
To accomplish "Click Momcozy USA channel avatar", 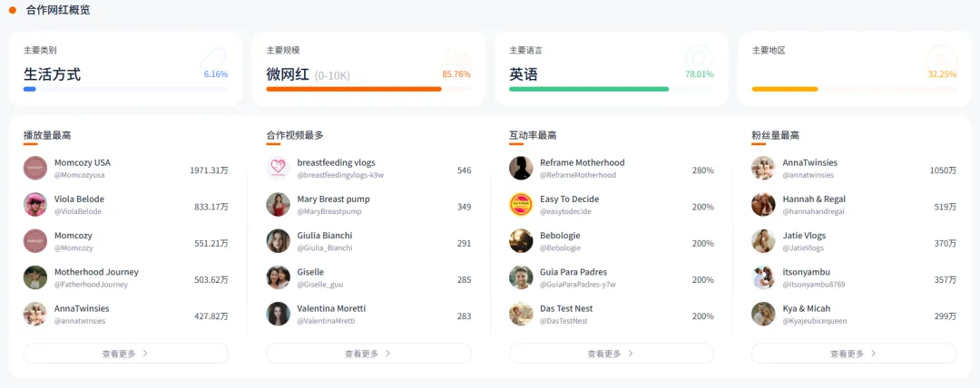I will point(35,169).
